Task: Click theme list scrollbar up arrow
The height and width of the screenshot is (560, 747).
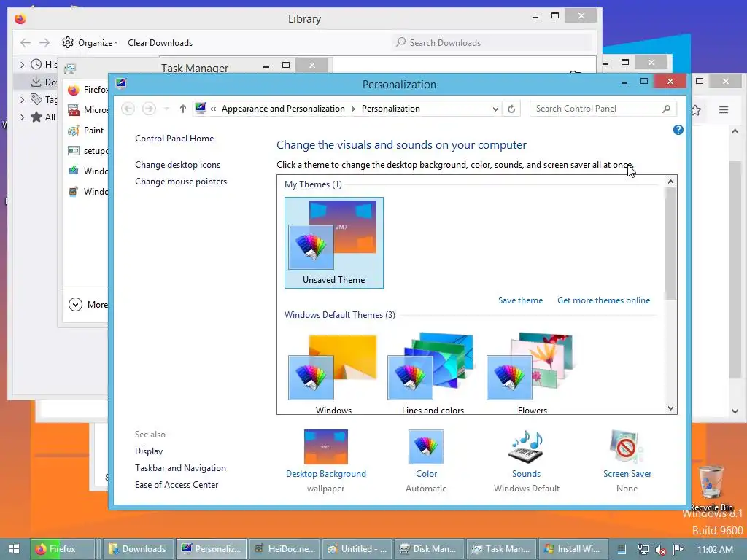Action: pos(671,182)
